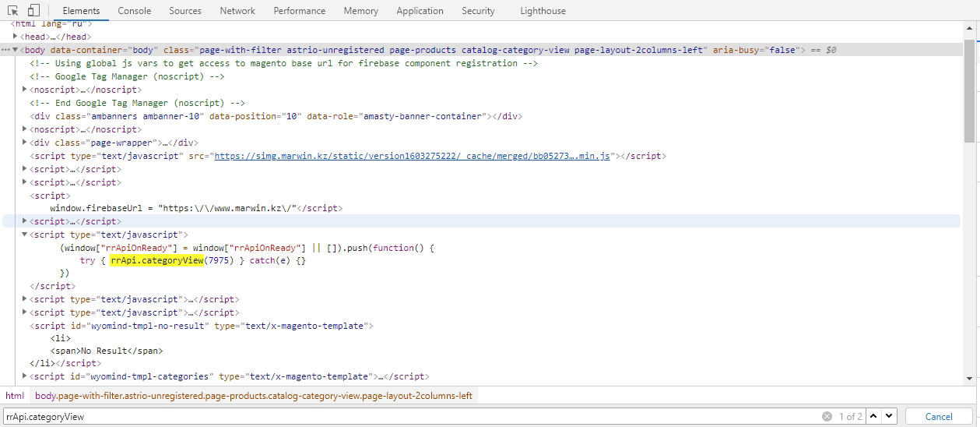Click the vertical scrollbar of Elements panel

click(x=969, y=94)
